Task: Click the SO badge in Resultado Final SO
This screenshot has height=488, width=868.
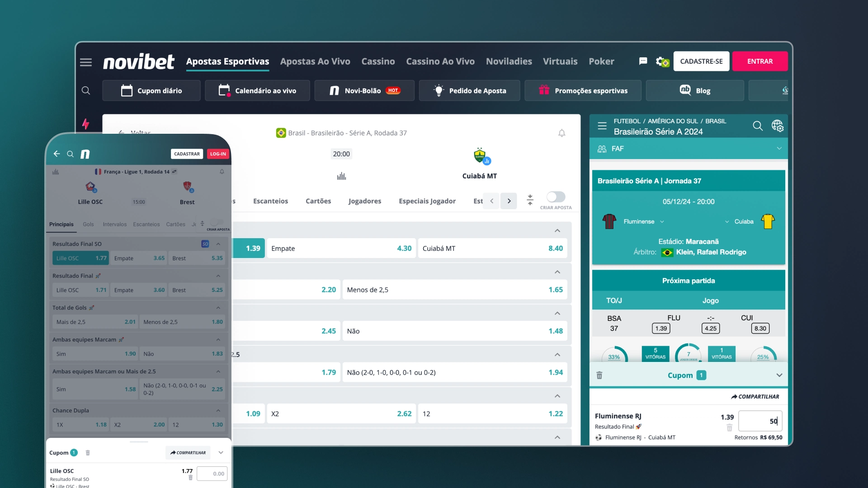Action: (205, 244)
